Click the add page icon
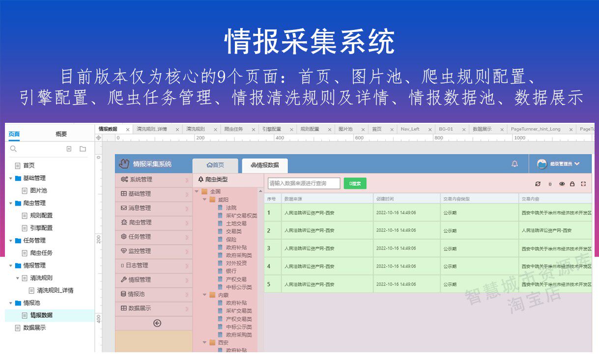This screenshot has height=364, width=599. [69, 149]
